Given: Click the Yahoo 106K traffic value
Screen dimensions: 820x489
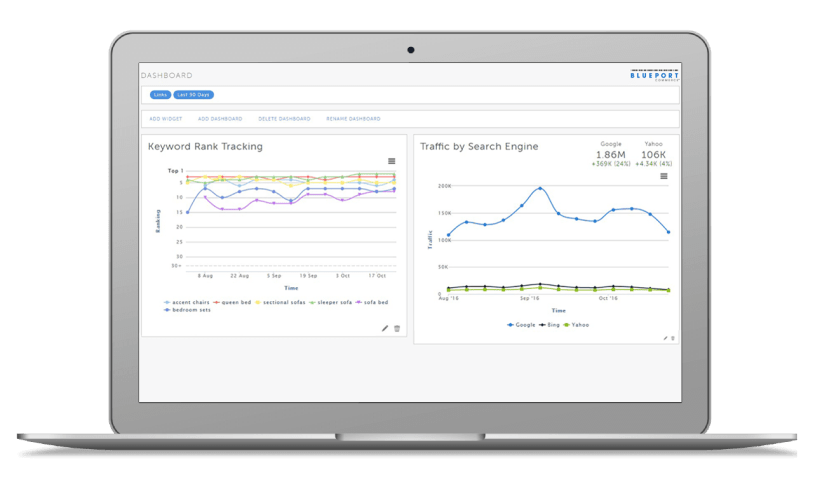Looking at the screenshot, I should (653, 155).
